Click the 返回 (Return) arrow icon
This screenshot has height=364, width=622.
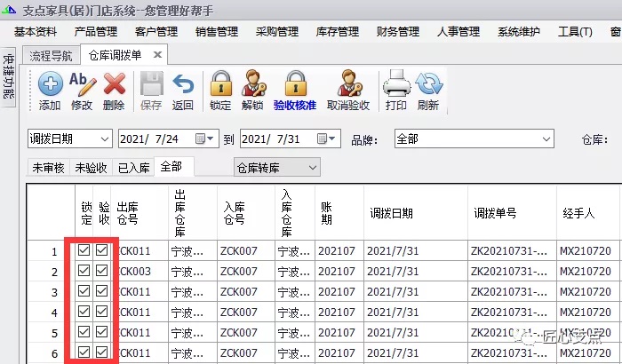pyautogui.click(x=182, y=85)
